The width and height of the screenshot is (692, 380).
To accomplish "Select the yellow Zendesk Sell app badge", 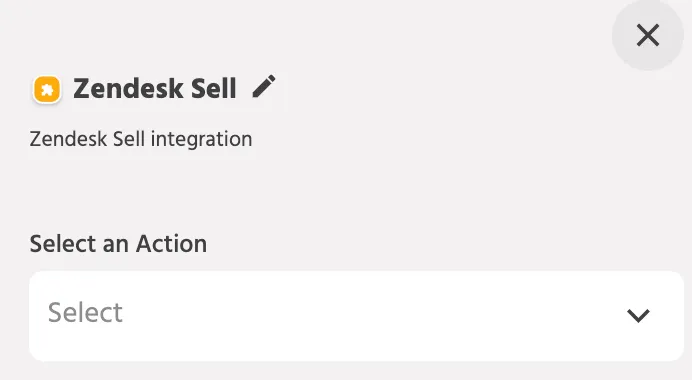I will coord(47,89).
